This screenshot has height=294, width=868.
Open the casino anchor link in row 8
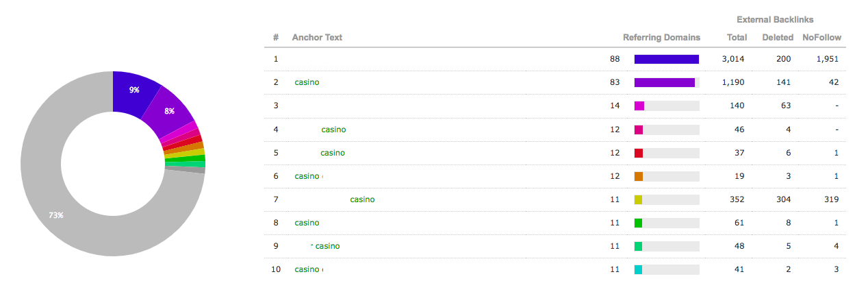point(307,223)
